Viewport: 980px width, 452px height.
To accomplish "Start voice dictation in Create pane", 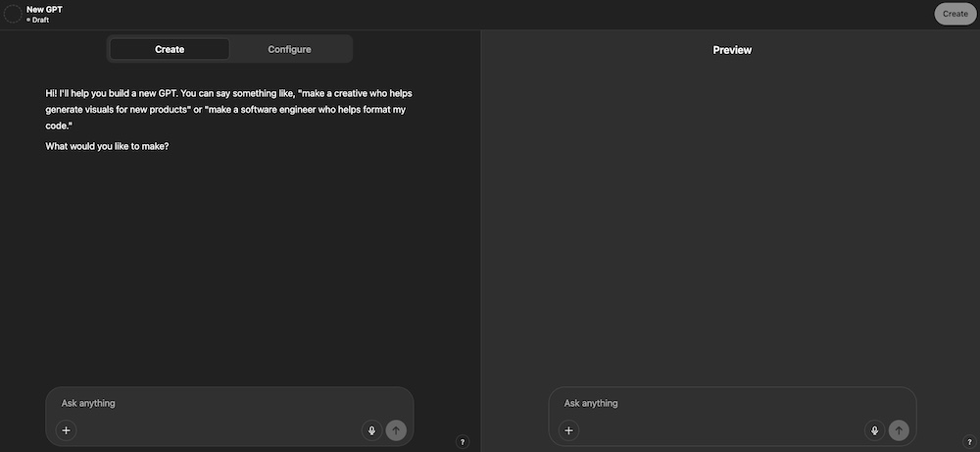I will tap(371, 430).
